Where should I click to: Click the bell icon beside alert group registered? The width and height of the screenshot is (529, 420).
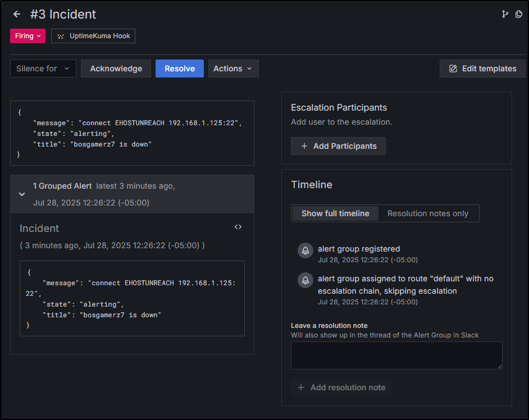click(x=305, y=250)
